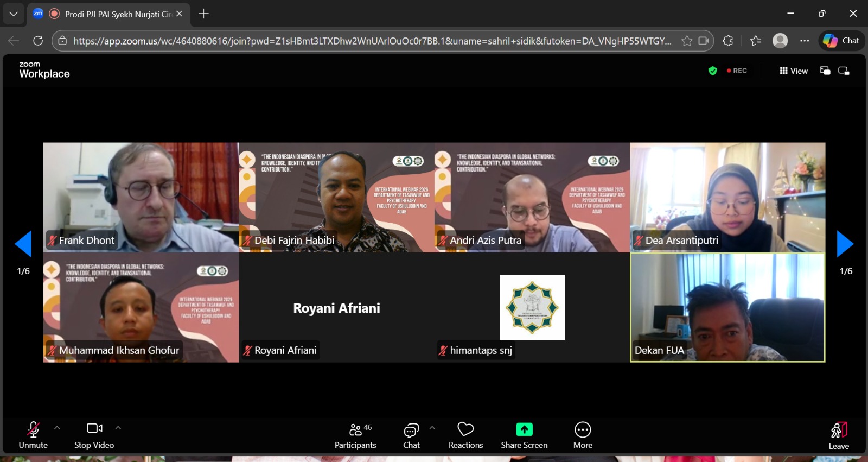Image resolution: width=868 pixels, height=462 pixels.
Task: Open Copilot Chat in browser toolbar
Action: 841,41
